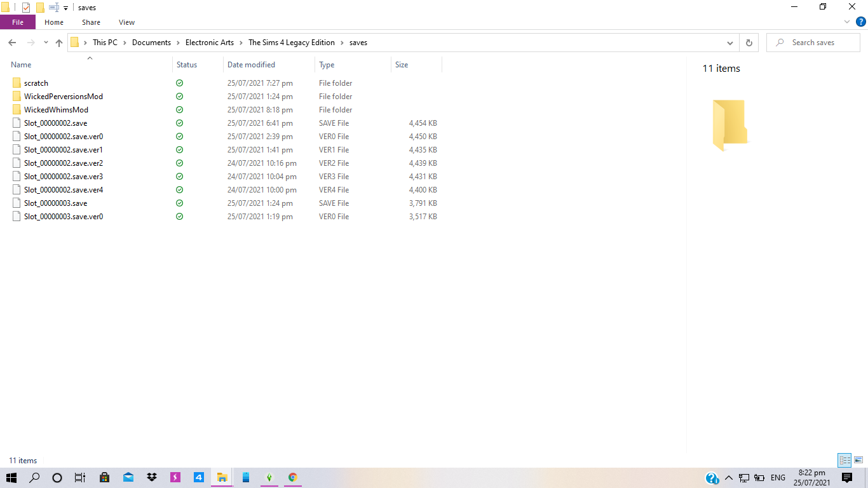Click the sync status icon for Slot_00000003.save
Viewport: 868px width, 488px height.
pos(180,203)
